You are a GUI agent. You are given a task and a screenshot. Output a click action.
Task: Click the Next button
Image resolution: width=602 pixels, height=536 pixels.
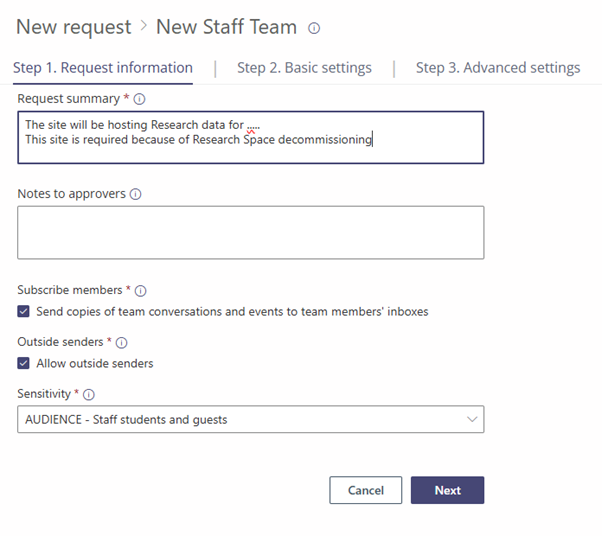click(447, 490)
